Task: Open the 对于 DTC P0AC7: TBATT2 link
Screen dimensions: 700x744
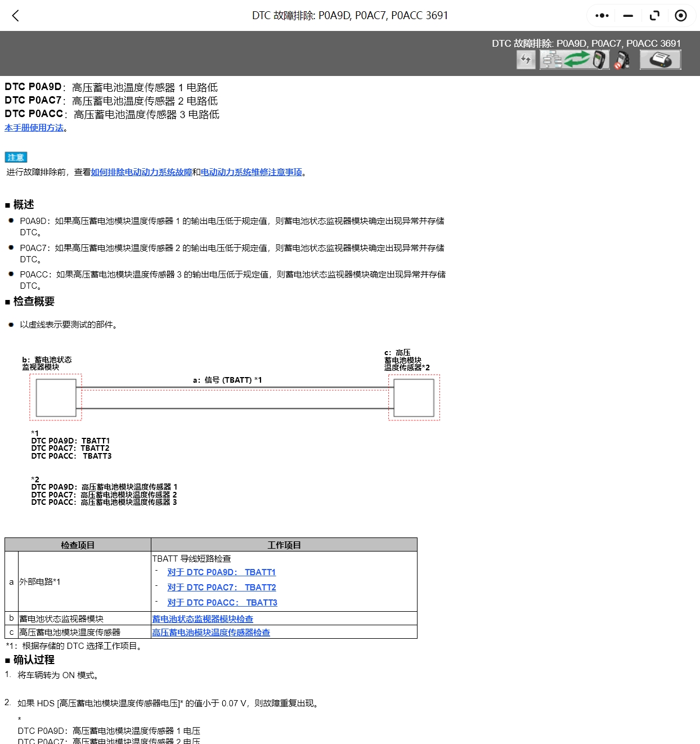Action: 221,587
